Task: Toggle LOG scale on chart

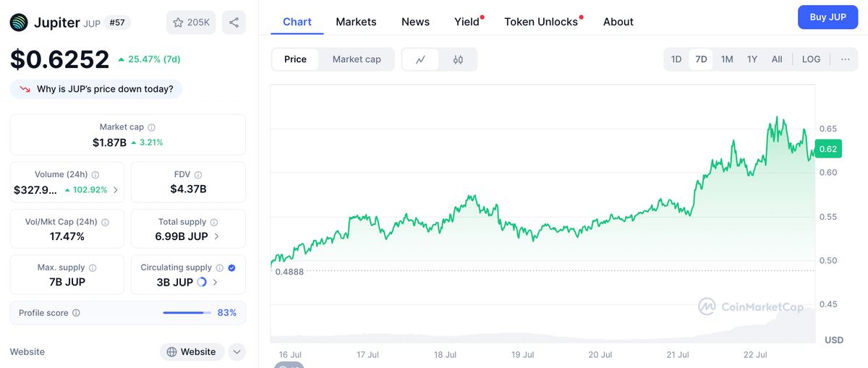Action: [812, 59]
